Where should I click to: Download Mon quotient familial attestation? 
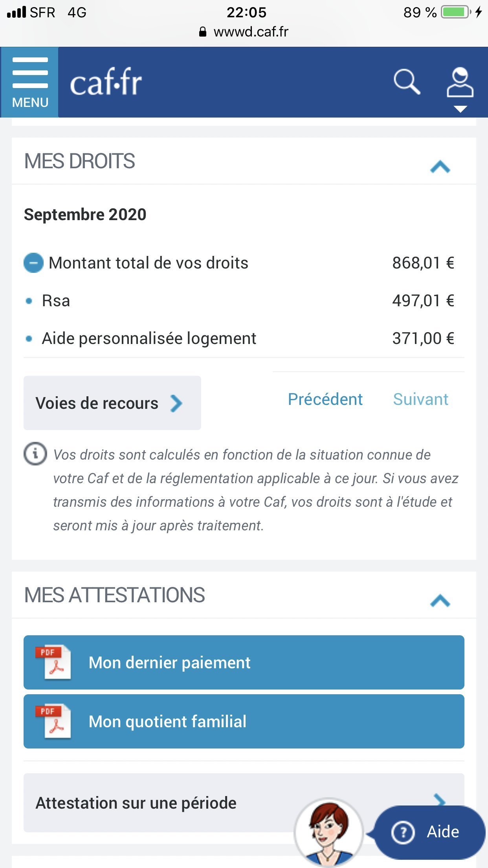pos(244,721)
